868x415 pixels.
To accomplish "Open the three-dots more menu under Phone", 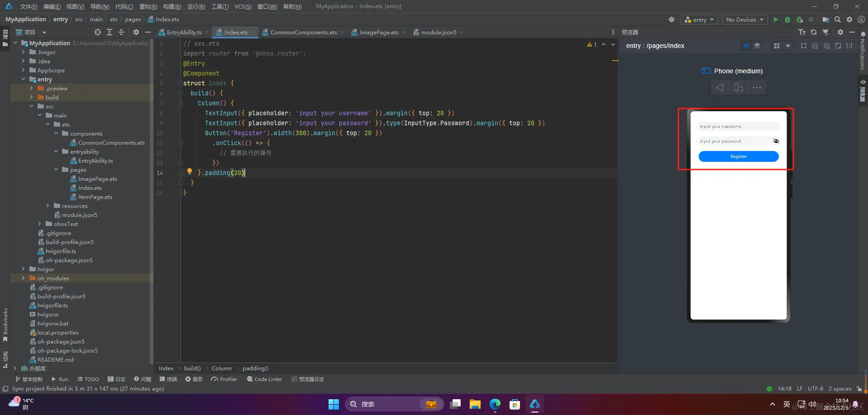I will click(x=757, y=87).
